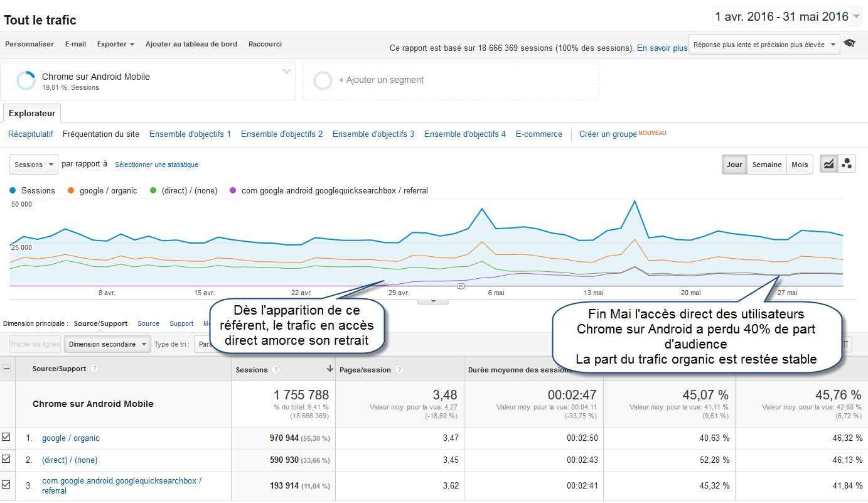Open the Sessions metric dropdown

tap(34, 165)
